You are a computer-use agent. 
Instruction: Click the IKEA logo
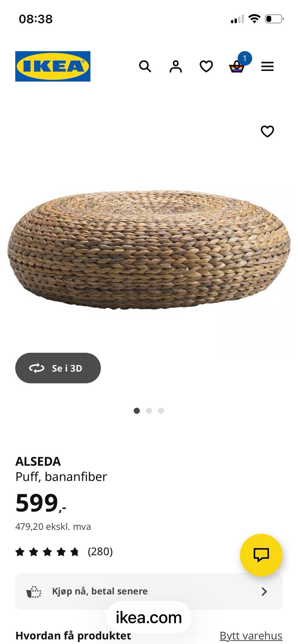(x=53, y=66)
